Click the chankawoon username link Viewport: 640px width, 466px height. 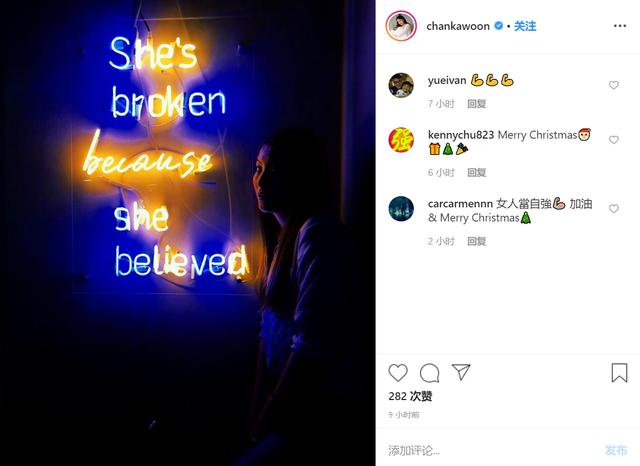click(x=458, y=27)
